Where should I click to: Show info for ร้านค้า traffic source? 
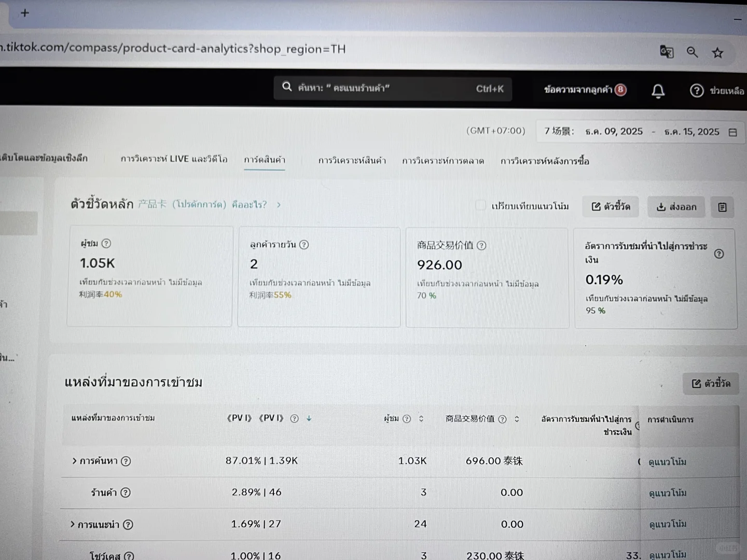125,493
